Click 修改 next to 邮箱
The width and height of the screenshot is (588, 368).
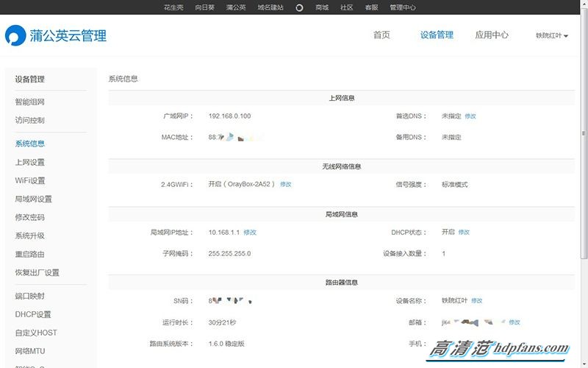(514, 322)
